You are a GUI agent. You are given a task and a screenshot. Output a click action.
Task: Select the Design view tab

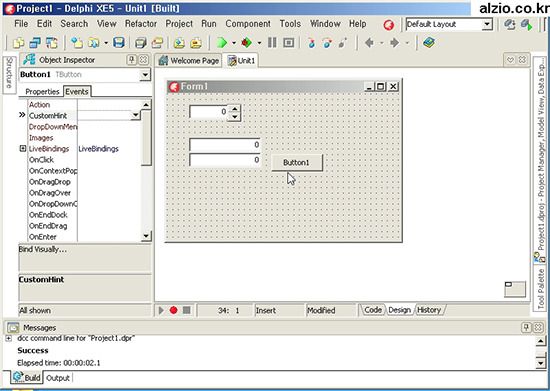pos(400,310)
